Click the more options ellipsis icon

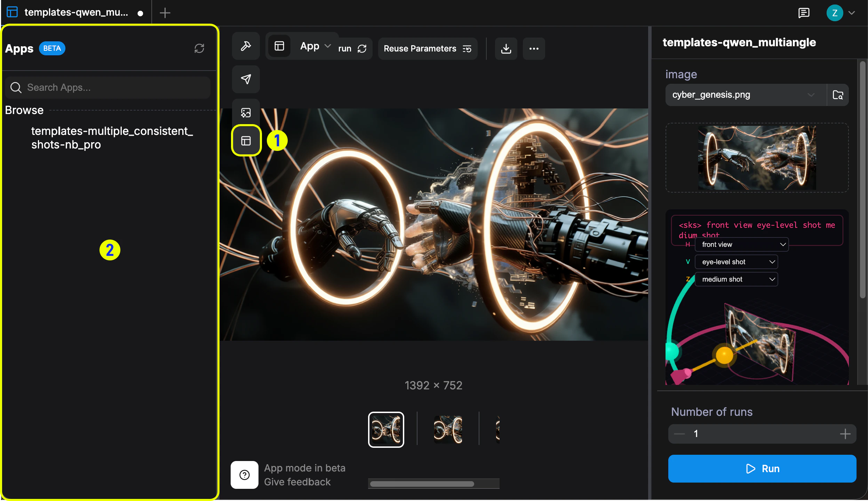point(534,48)
